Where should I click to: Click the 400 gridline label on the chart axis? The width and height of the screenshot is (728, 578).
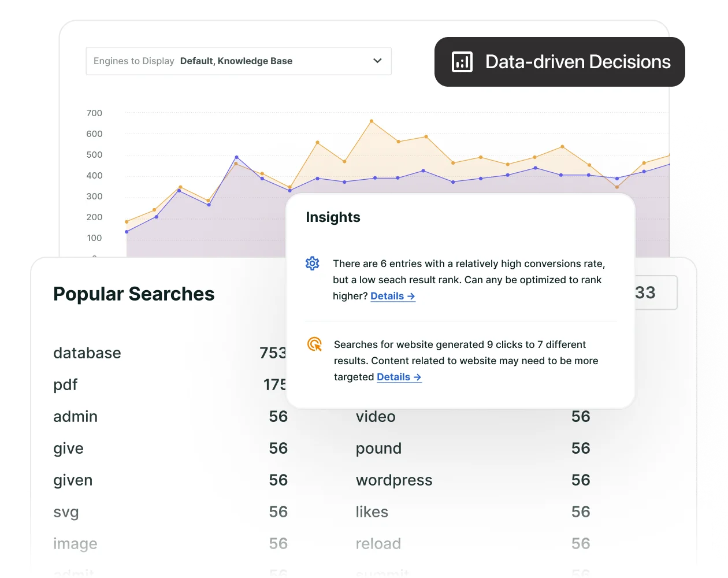(x=94, y=175)
